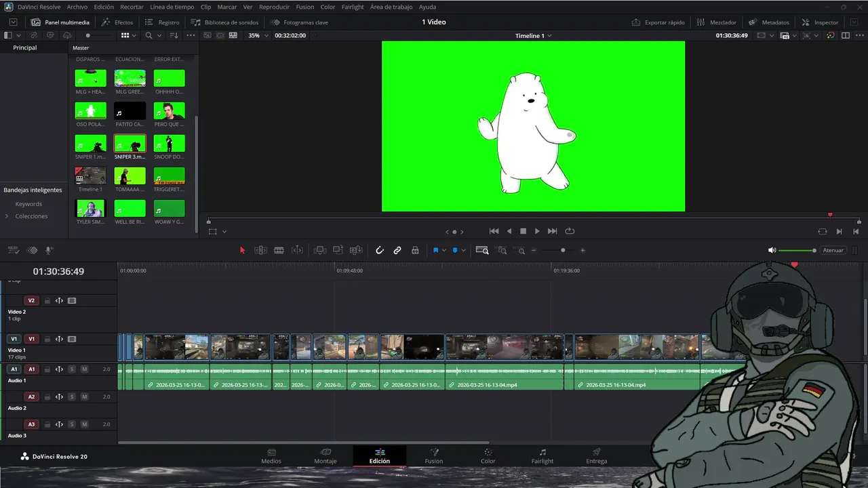Jump to the last frame
The height and width of the screenshot is (488, 868).
point(553,231)
